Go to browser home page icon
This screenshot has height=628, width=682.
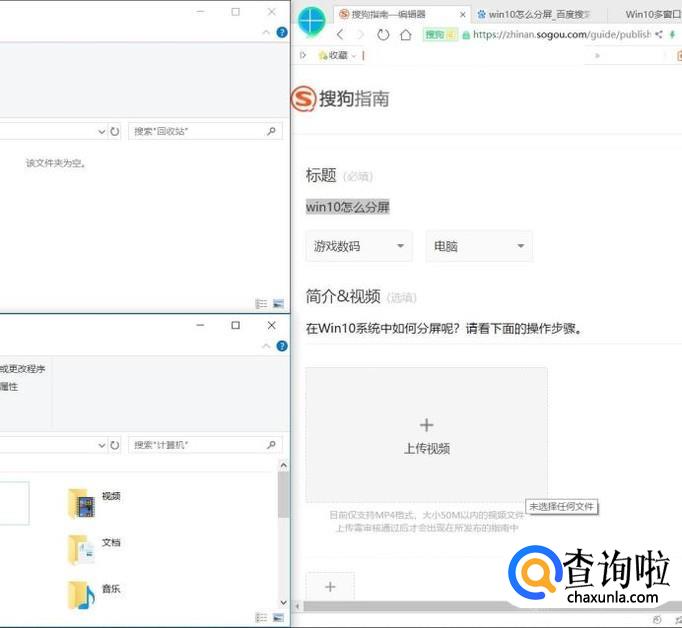pyautogui.click(x=405, y=34)
